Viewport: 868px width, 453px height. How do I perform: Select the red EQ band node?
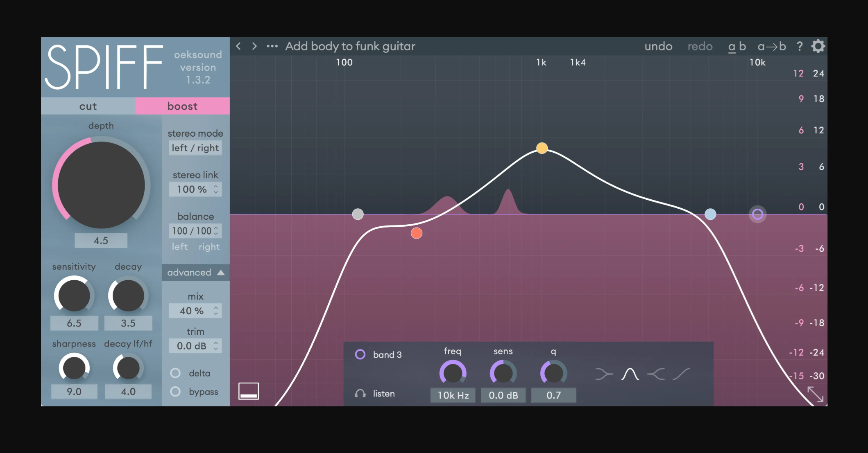click(417, 233)
